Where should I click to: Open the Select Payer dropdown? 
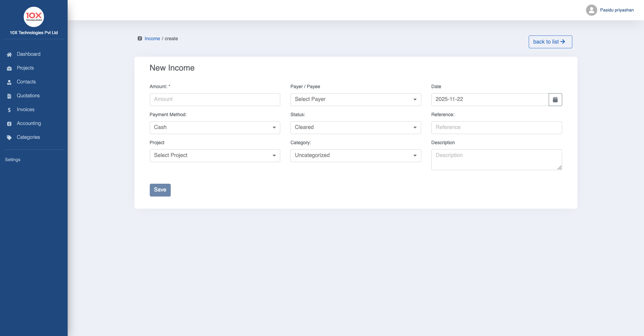tap(355, 99)
